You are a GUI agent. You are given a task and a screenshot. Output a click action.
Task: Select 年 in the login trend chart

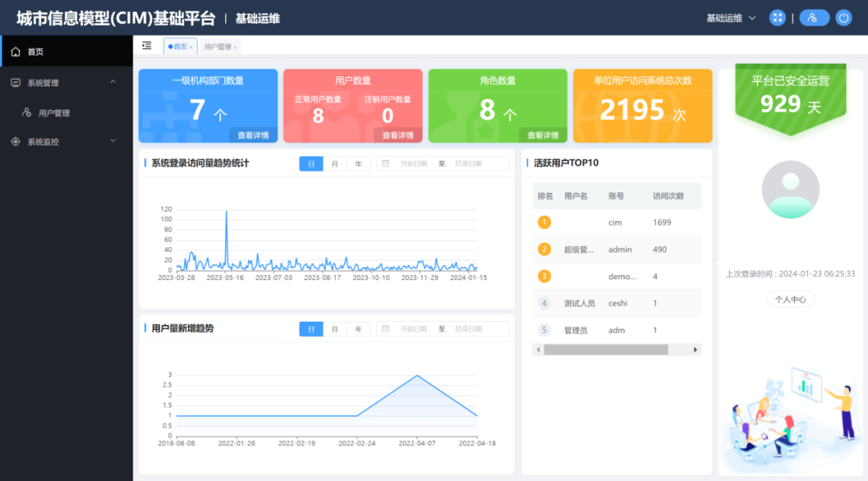[x=358, y=164]
